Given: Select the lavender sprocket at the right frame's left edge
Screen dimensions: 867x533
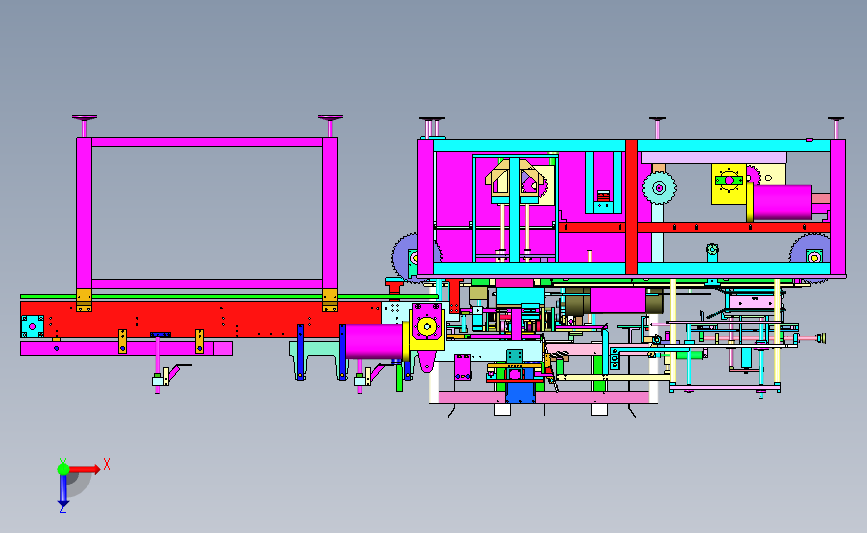Looking at the screenshot, I should 405,258.
